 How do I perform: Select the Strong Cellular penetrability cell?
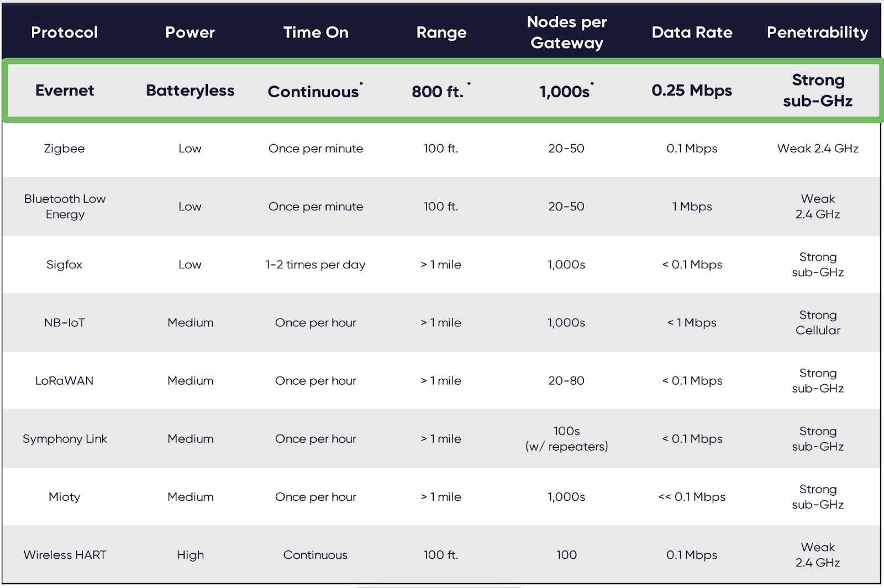click(818, 322)
